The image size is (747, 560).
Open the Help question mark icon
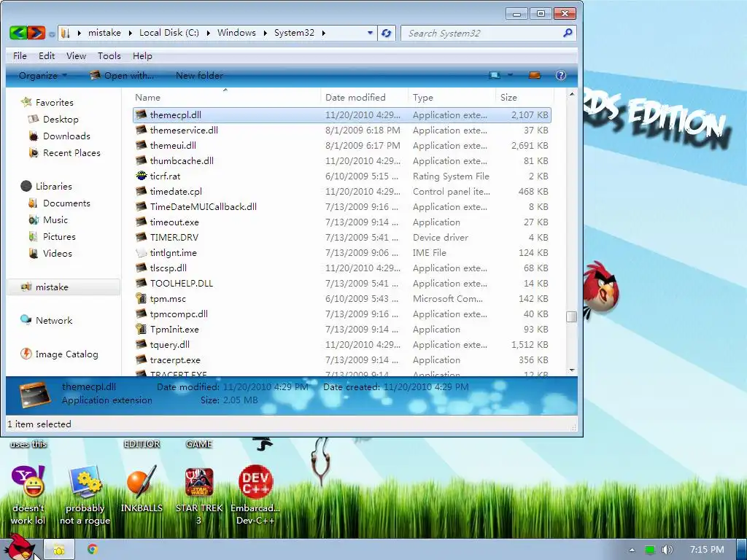coord(561,75)
